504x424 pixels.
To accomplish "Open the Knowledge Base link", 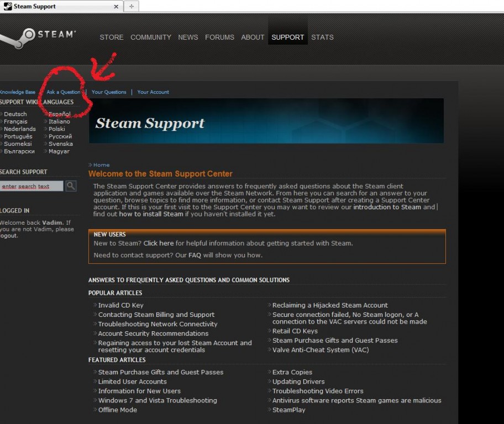I will (x=18, y=92).
